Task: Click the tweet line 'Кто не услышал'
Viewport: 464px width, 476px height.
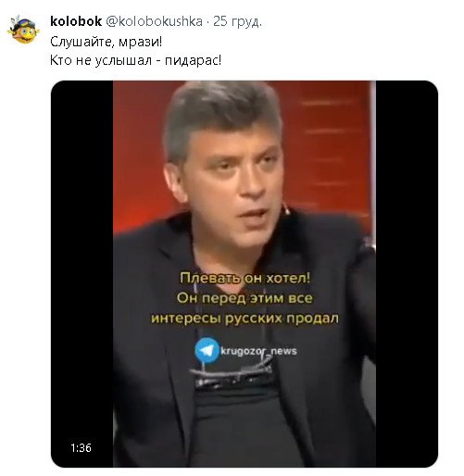Action: (101, 60)
